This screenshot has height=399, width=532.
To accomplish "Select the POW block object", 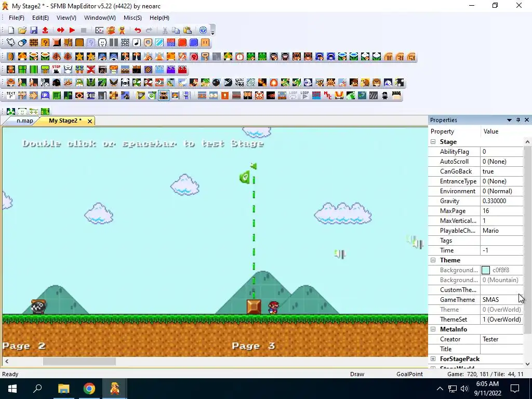I will pos(91,96).
